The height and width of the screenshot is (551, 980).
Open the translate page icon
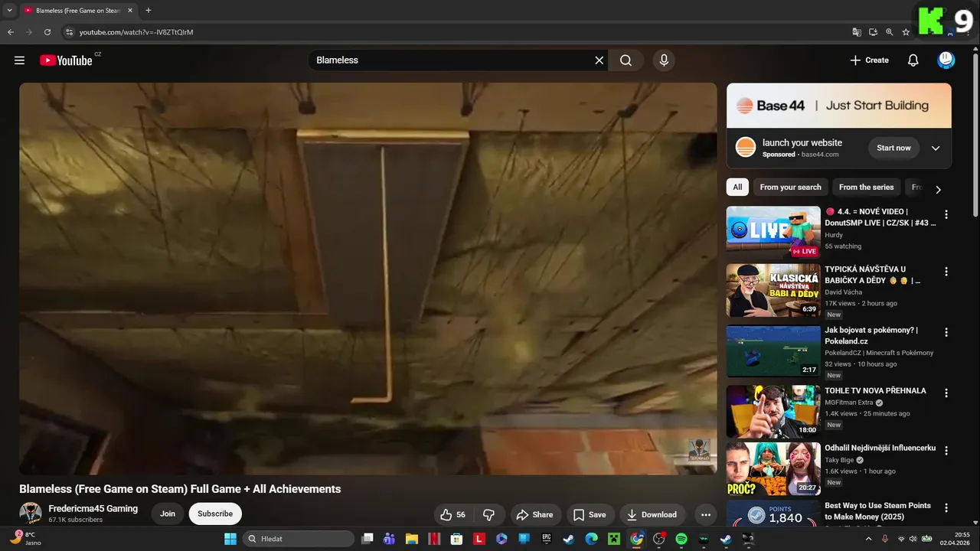(x=857, y=32)
